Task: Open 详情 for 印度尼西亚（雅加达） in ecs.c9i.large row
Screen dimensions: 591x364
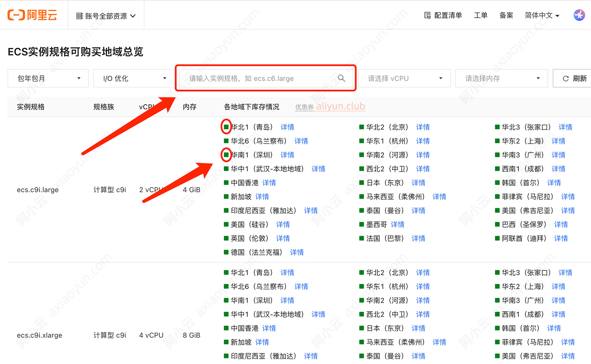Action: (311, 210)
